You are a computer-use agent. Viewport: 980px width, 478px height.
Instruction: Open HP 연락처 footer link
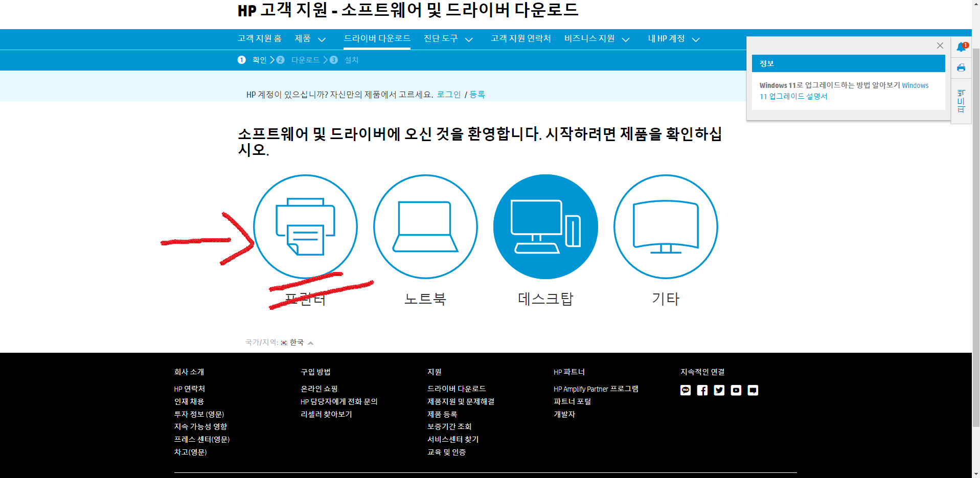[189, 389]
